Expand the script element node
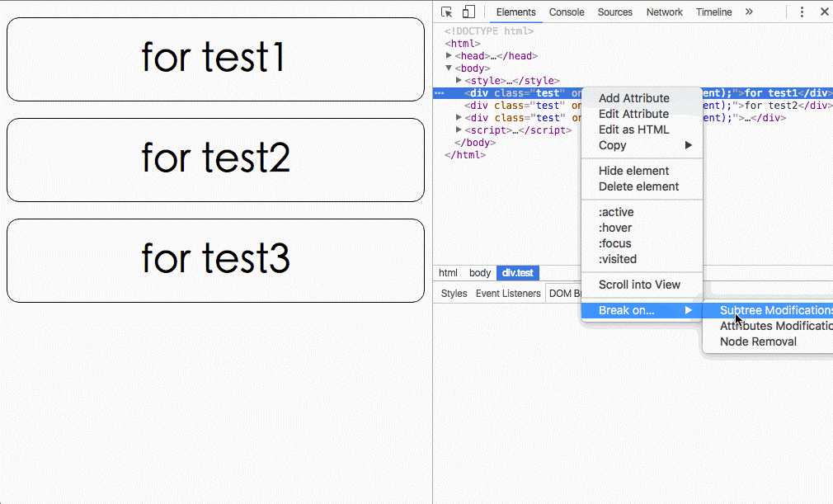 (459, 130)
